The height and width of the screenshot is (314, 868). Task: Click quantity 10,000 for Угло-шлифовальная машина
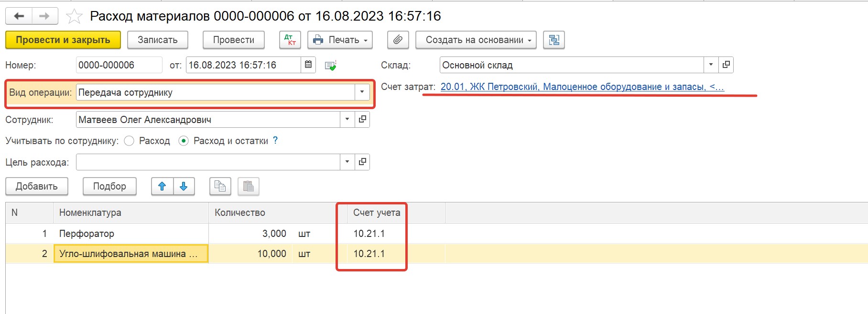point(250,254)
